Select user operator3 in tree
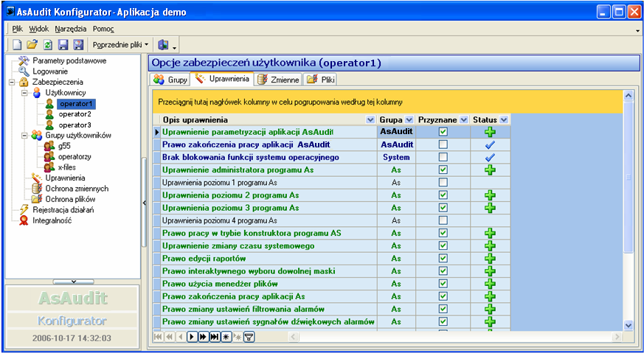This screenshot has height=353, width=644. coord(75,125)
